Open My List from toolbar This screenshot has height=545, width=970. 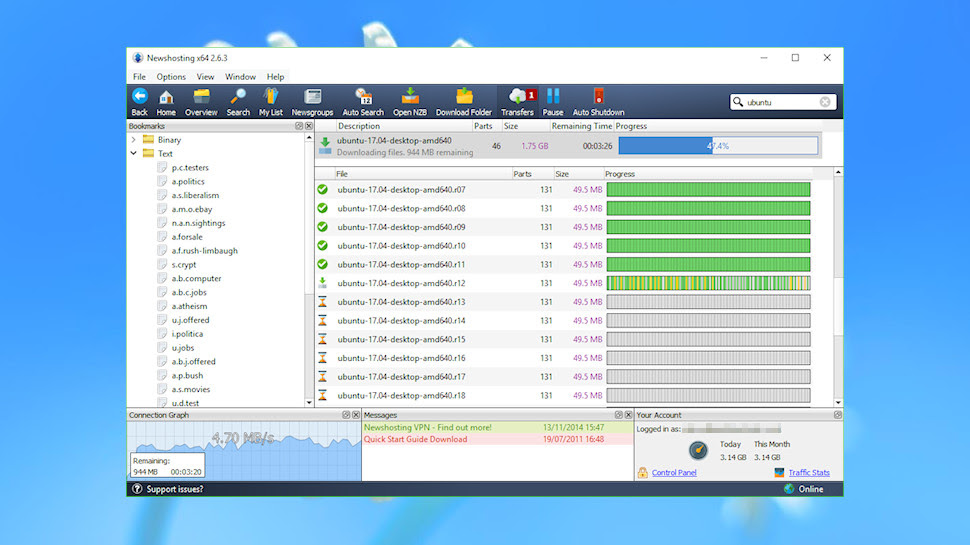pos(270,101)
